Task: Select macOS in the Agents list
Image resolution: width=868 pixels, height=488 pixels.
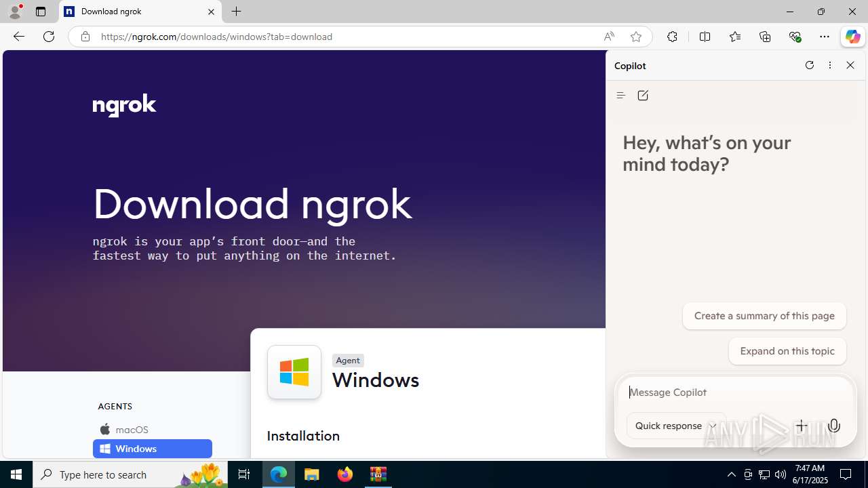Action: [x=152, y=430]
